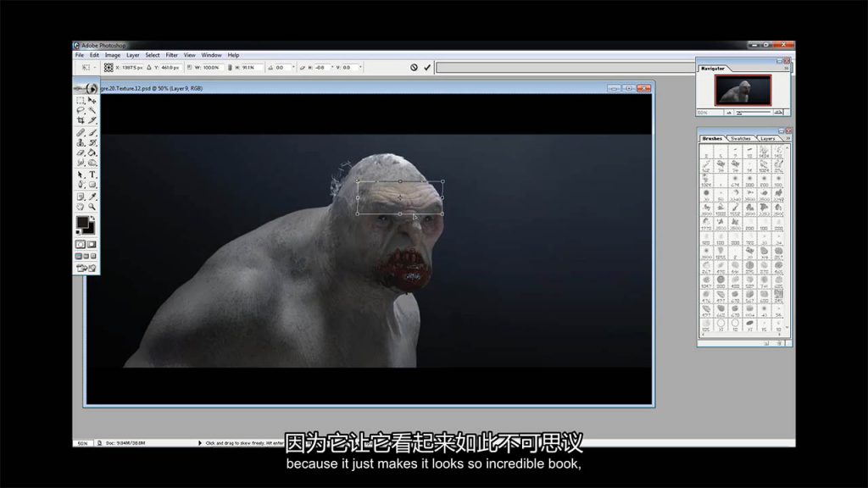Toggle maintain aspect ratio link icon

230,68
